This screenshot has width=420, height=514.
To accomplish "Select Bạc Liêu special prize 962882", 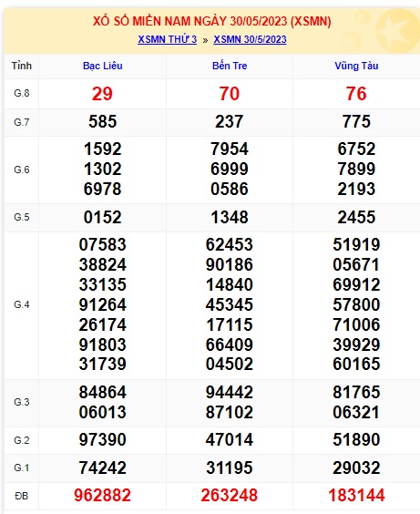I will click(103, 495).
